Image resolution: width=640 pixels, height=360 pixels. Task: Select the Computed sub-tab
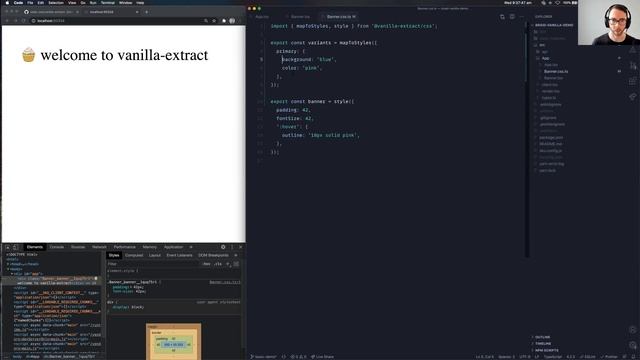pos(134,255)
